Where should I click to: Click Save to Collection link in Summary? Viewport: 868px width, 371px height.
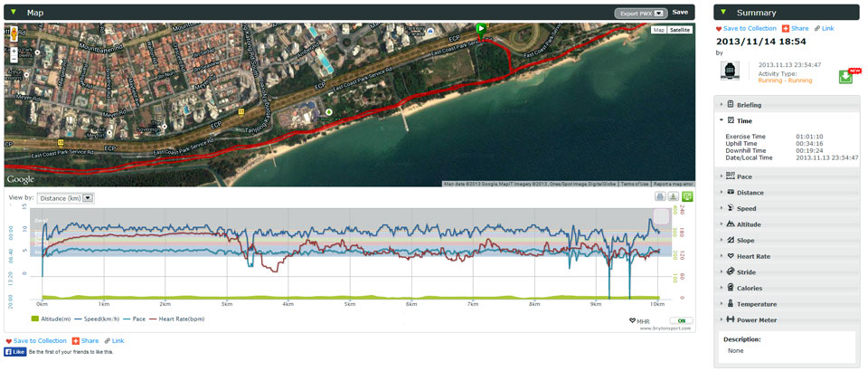click(746, 29)
